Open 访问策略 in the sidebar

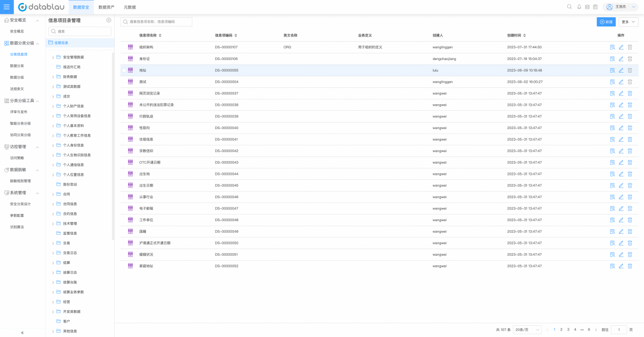17,158
